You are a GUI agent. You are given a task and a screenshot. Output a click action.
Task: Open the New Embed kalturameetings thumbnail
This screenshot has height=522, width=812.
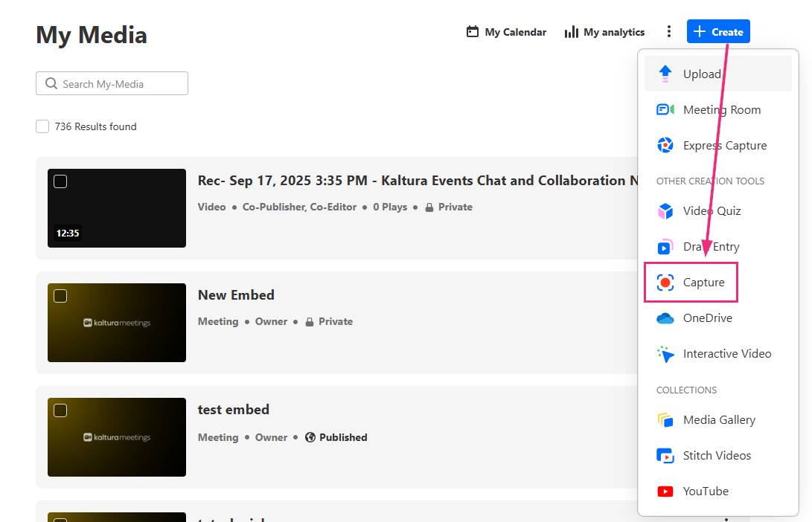117,322
